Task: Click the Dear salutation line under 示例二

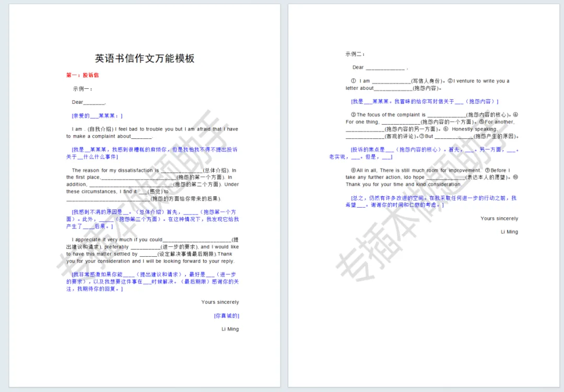Action: (x=380, y=68)
